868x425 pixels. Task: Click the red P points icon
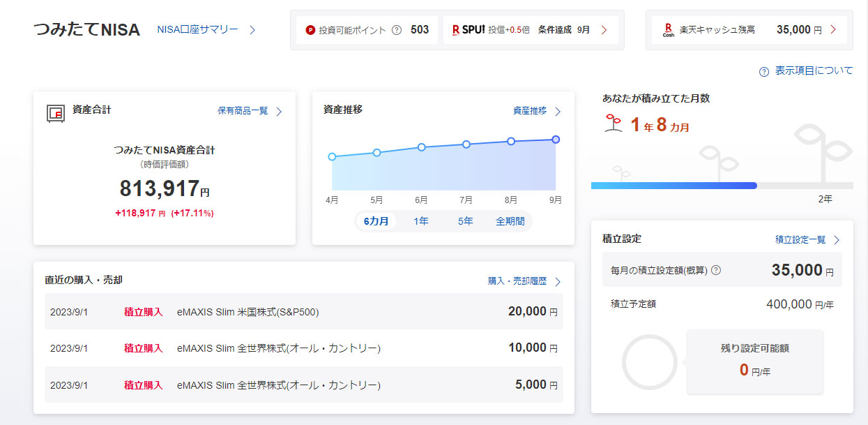click(x=310, y=30)
